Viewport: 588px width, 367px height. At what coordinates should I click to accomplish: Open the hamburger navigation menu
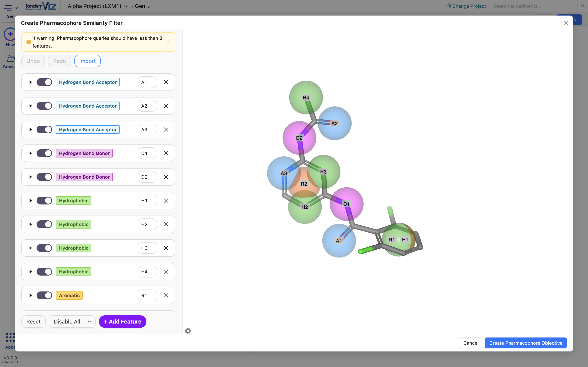8,8
